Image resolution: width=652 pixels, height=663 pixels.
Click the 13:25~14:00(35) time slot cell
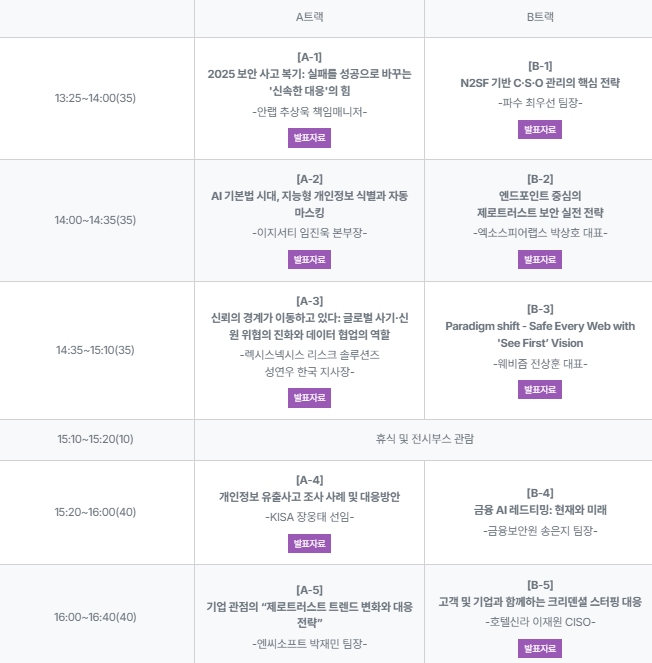[x=96, y=98]
